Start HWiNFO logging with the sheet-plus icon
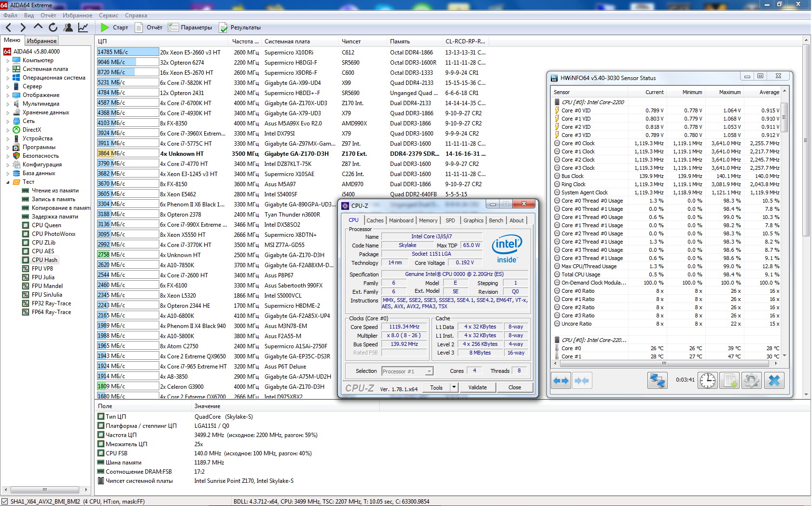This screenshot has width=812, height=506. pyautogui.click(x=729, y=381)
